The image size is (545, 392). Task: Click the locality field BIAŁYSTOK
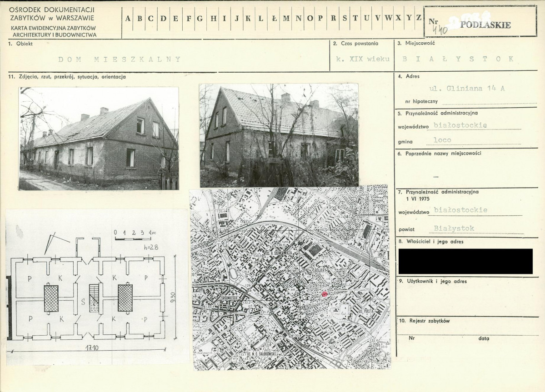click(x=459, y=59)
